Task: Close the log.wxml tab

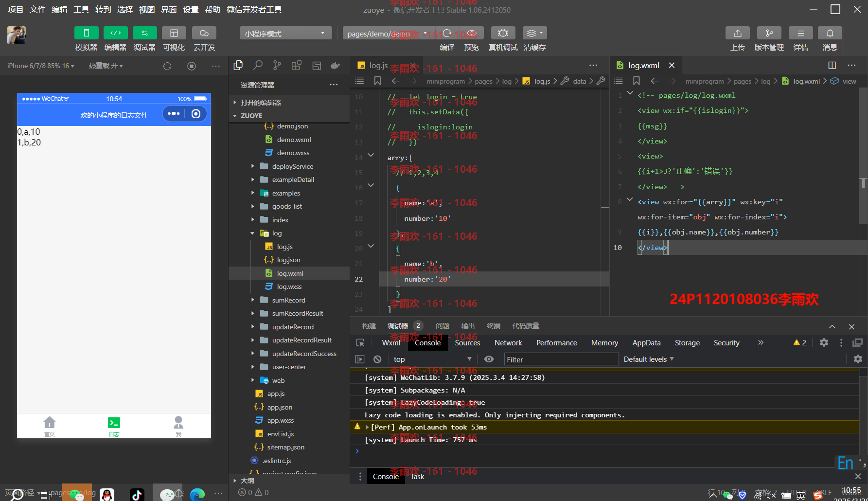Action: [672, 65]
